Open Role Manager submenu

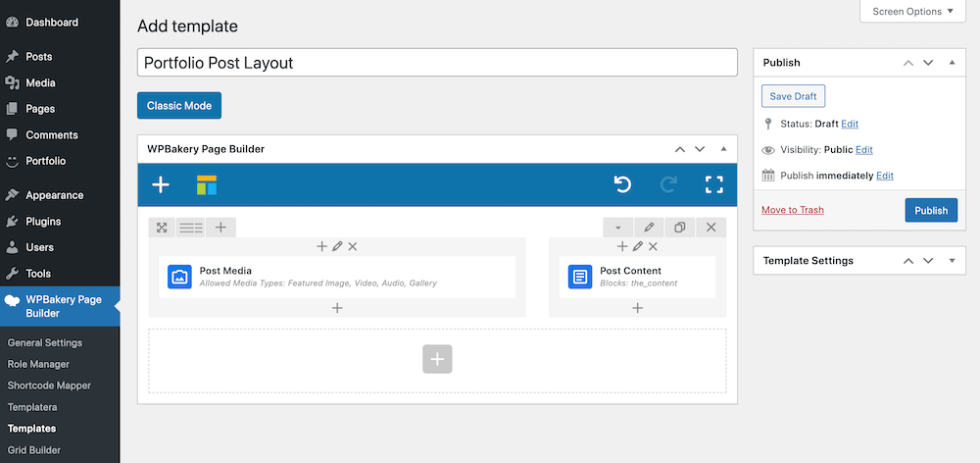38,364
